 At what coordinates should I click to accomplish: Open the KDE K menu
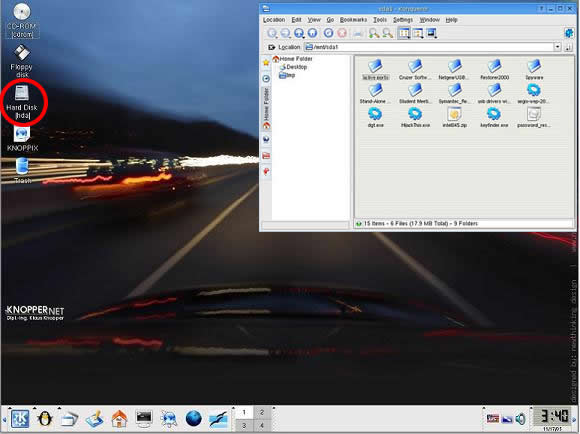click(20, 418)
